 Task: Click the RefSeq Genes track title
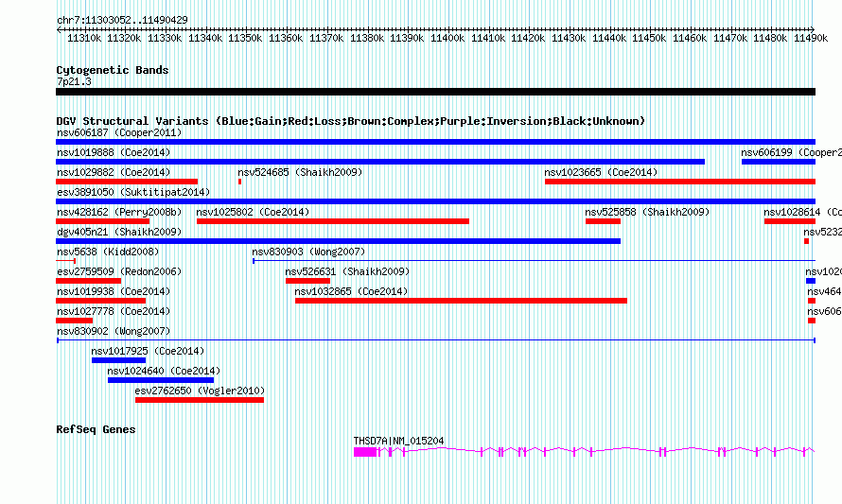point(96,429)
